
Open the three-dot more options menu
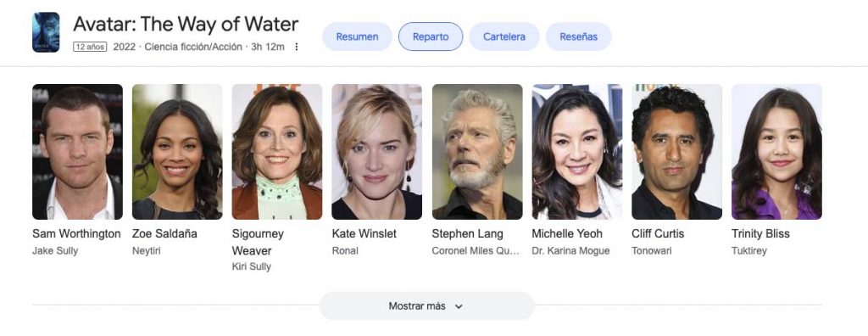coord(296,47)
